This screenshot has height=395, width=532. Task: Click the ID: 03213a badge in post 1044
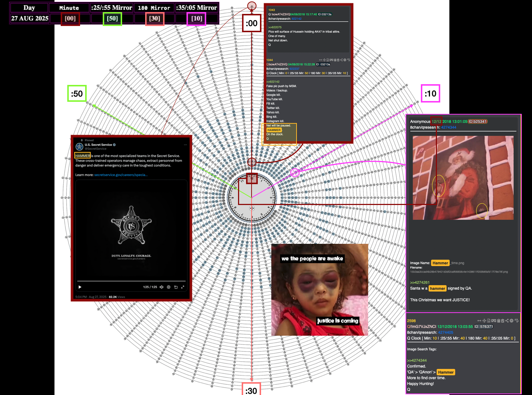(323, 64)
